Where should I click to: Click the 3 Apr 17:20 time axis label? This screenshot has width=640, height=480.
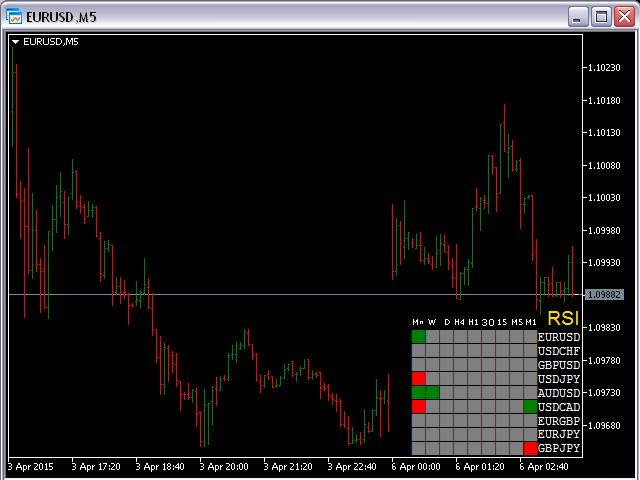coord(96,467)
